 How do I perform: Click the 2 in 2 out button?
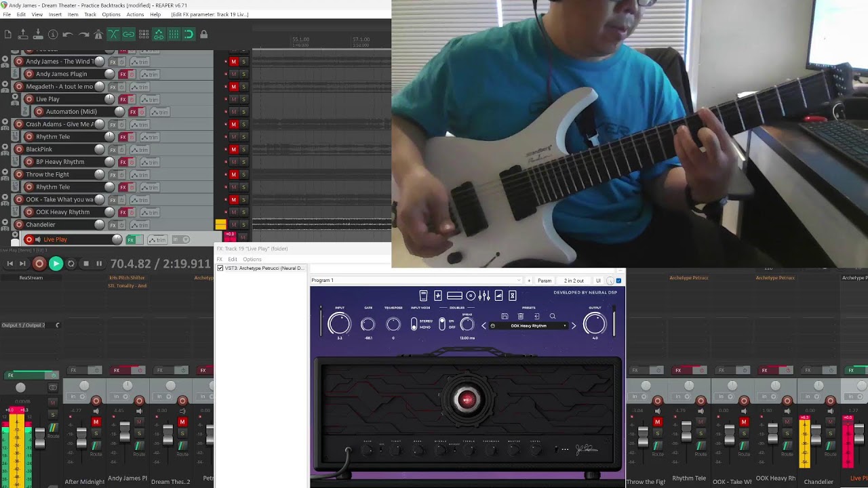[574, 281]
